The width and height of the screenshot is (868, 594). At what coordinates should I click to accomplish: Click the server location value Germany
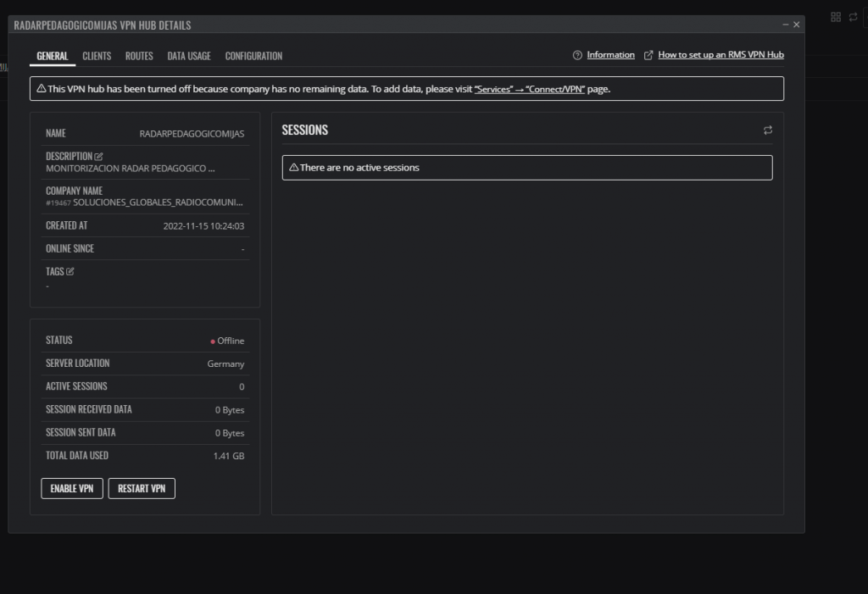(225, 364)
